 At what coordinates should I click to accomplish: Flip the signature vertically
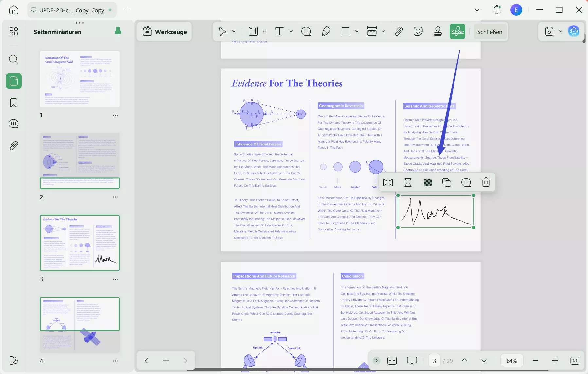[408, 182]
